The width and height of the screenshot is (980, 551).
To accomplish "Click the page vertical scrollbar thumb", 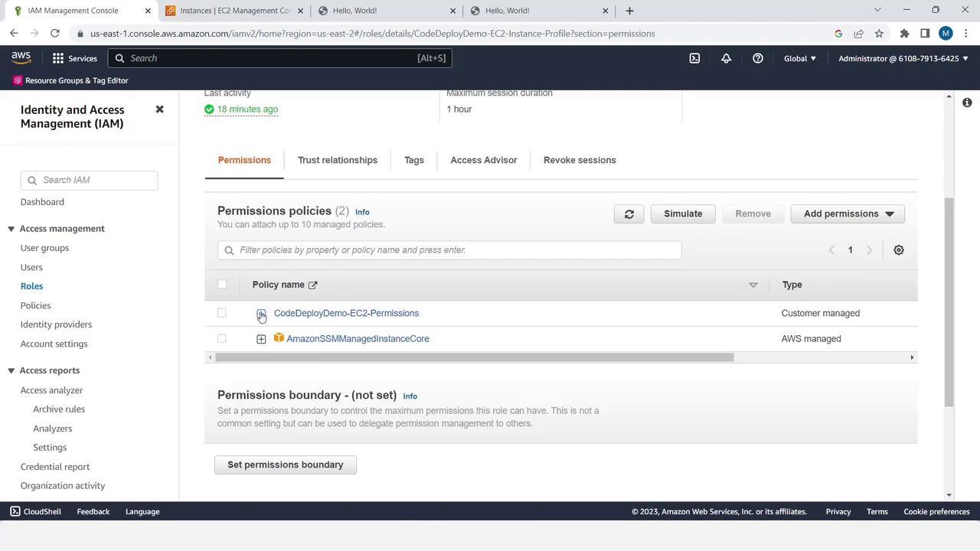I will tap(949, 302).
